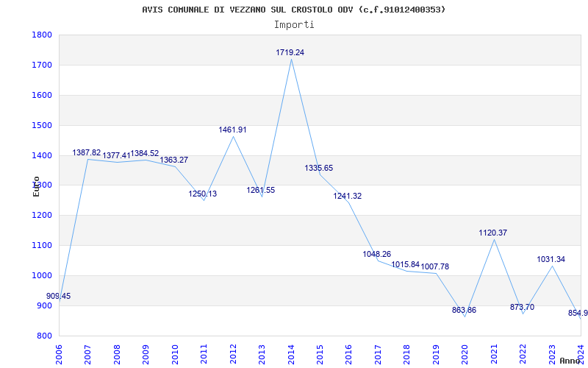The width and height of the screenshot is (588, 368).
Task: Click the 1200 y-axis tick label
Action: point(42,216)
